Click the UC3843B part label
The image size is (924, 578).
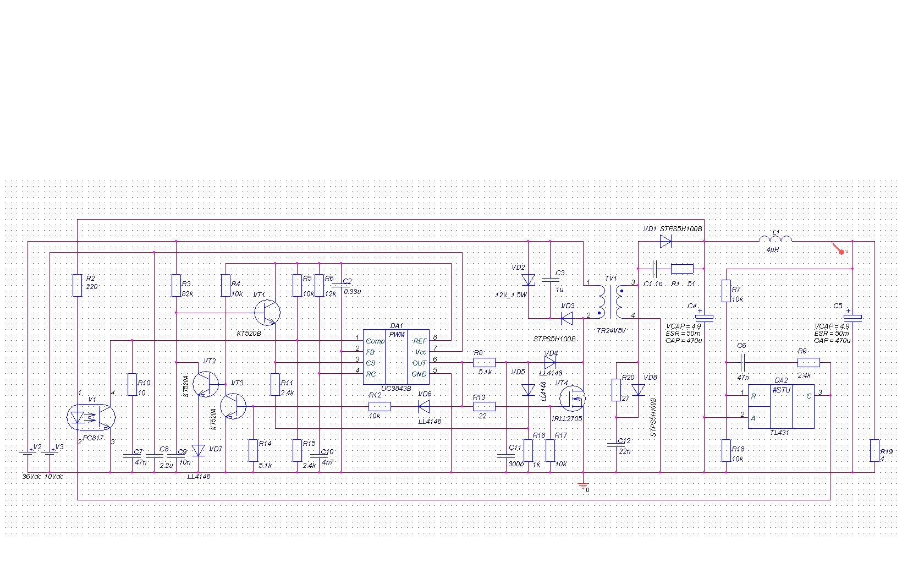(396, 388)
